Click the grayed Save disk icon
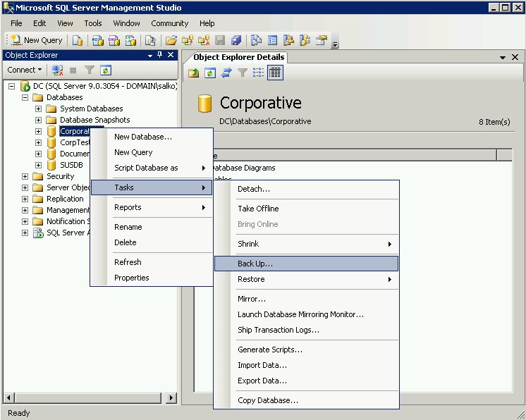The image size is (526, 420). [220, 41]
